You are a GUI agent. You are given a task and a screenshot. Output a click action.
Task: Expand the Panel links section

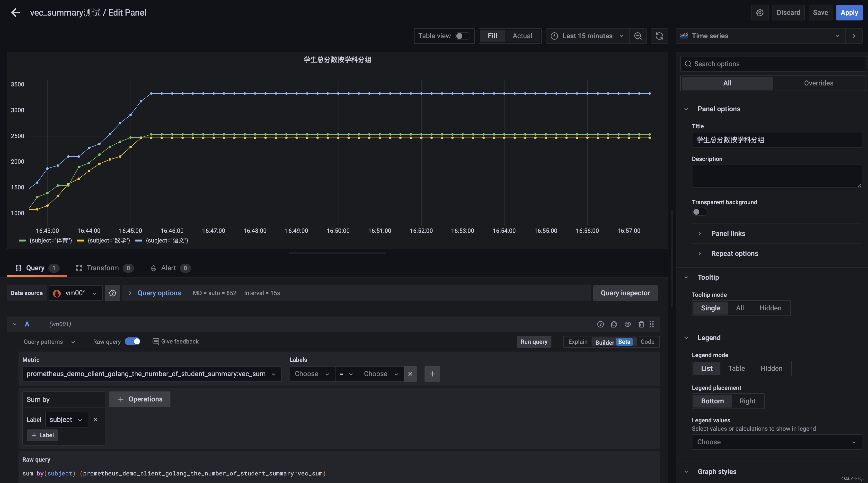coord(728,233)
